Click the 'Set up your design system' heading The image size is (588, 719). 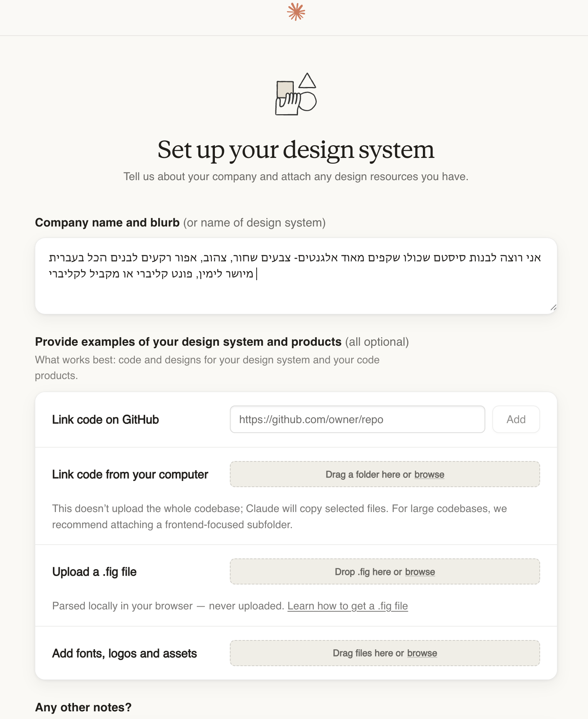coord(296,149)
